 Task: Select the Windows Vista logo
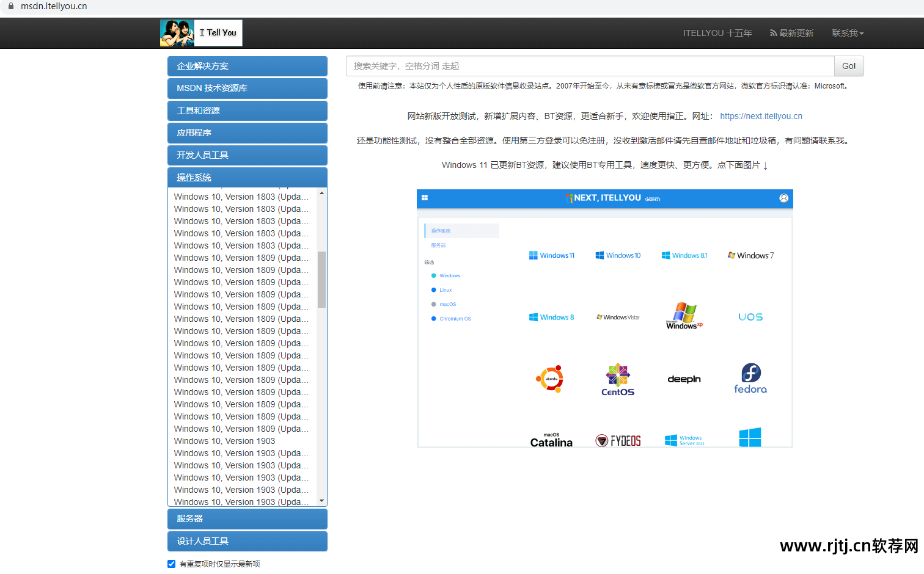[618, 317]
